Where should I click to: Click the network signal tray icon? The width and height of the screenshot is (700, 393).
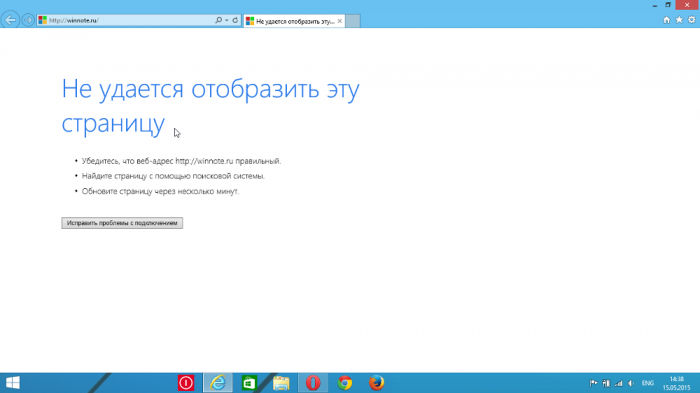pyautogui.click(x=619, y=383)
